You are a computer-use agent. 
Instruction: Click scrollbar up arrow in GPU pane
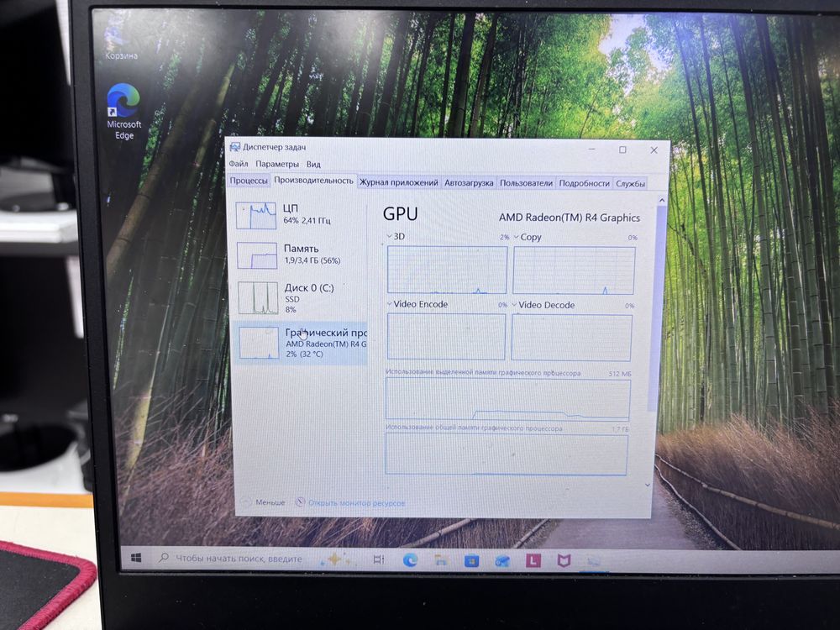click(x=662, y=201)
